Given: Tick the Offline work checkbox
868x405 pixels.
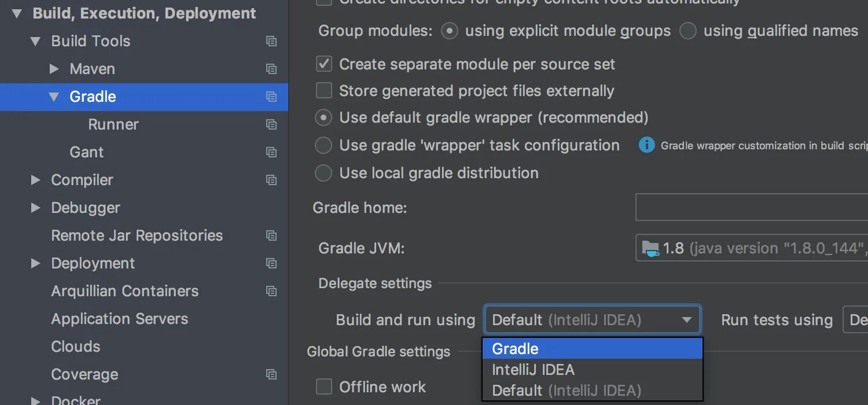Looking at the screenshot, I should [x=324, y=386].
